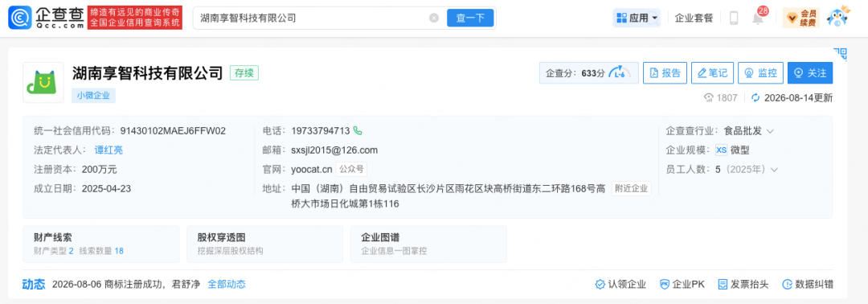Image resolution: width=868 pixels, height=304 pixels.
Task: Open the 企业套餐 menu item
Action: pyautogui.click(x=694, y=18)
